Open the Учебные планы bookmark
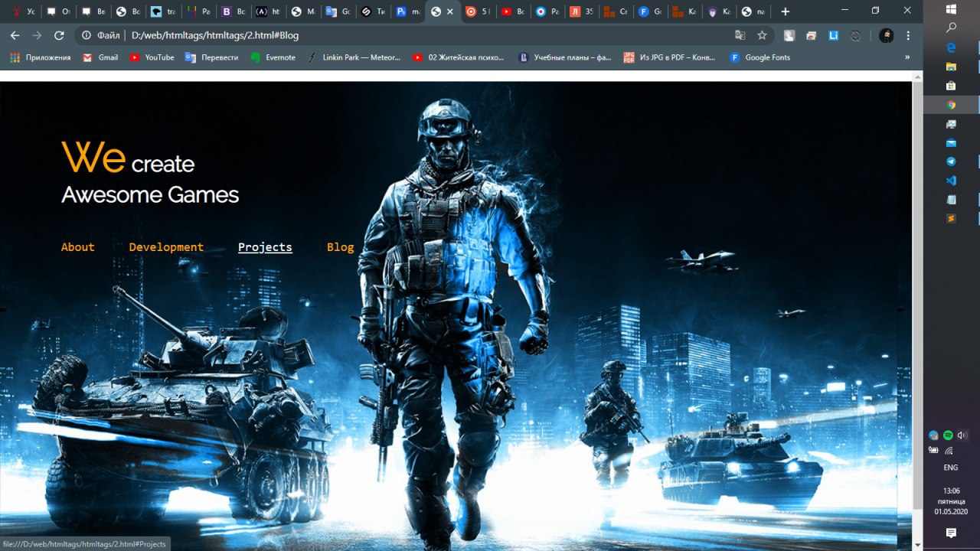Screen dimensions: 980x551 point(565,57)
